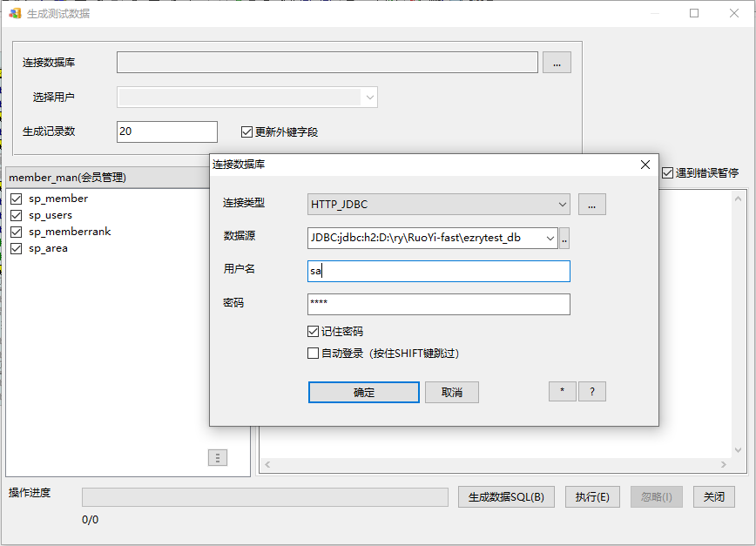The image size is (756, 546).
Task: Click the 确定 button
Action: point(363,393)
